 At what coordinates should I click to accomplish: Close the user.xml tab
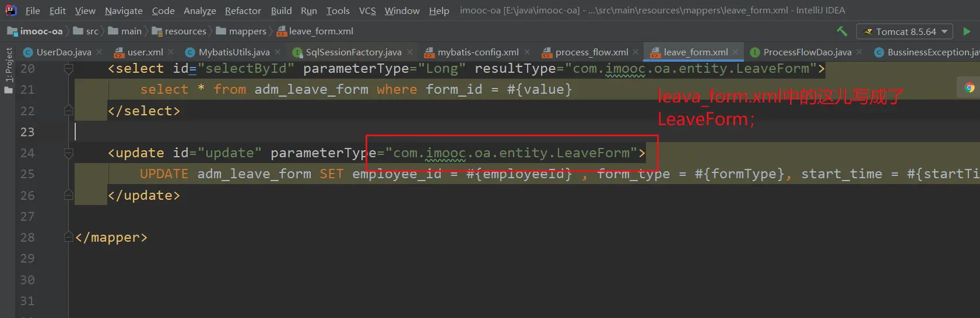click(171, 52)
